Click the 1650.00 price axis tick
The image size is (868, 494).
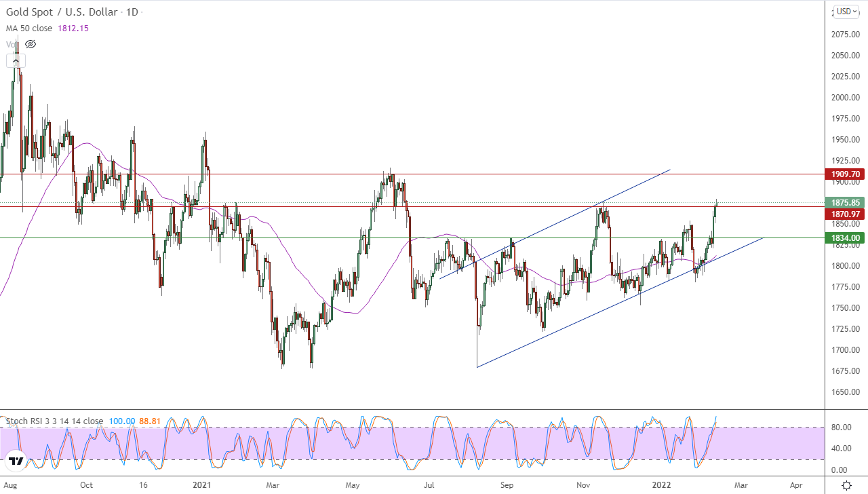pos(845,392)
